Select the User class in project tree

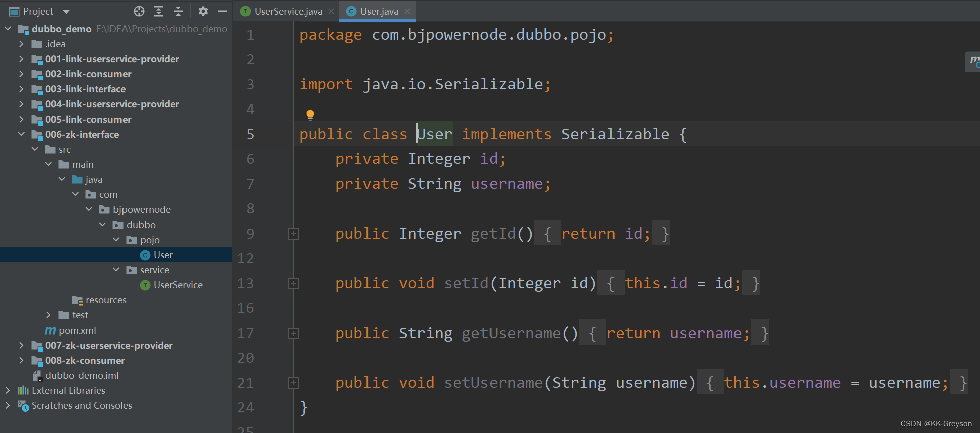(116, 255)
